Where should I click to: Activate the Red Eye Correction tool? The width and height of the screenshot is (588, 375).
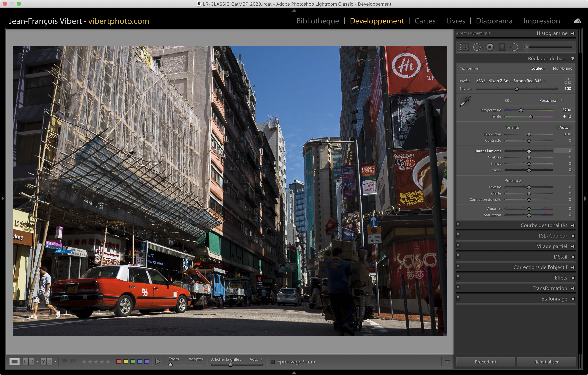click(x=490, y=47)
